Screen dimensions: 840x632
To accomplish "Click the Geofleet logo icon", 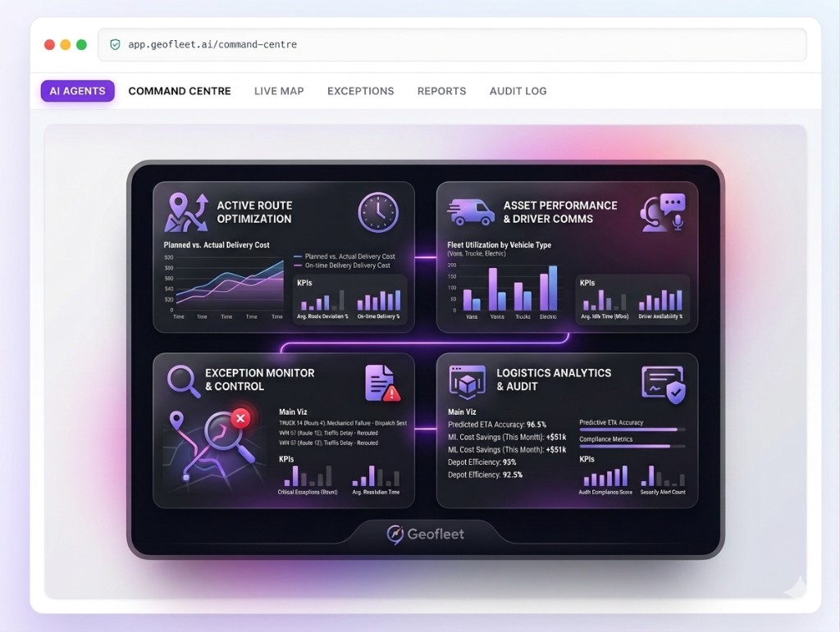I will click(x=395, y=534).
